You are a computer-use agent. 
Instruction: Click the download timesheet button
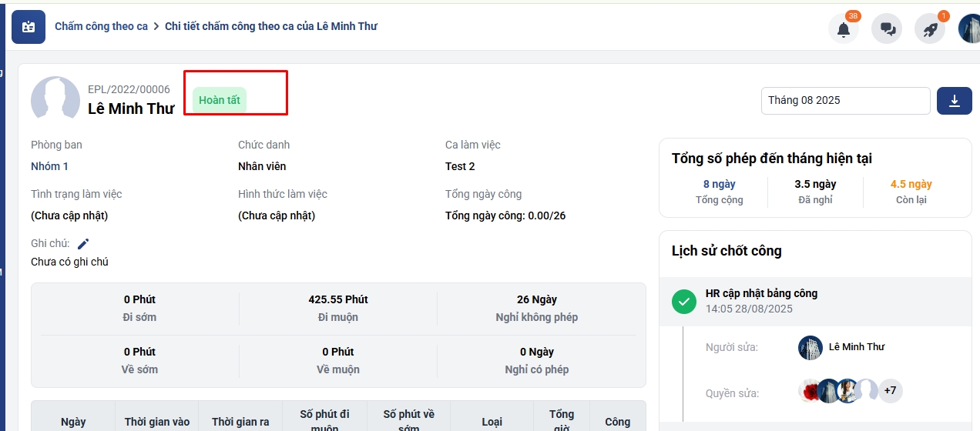click(x=955, y=101)
